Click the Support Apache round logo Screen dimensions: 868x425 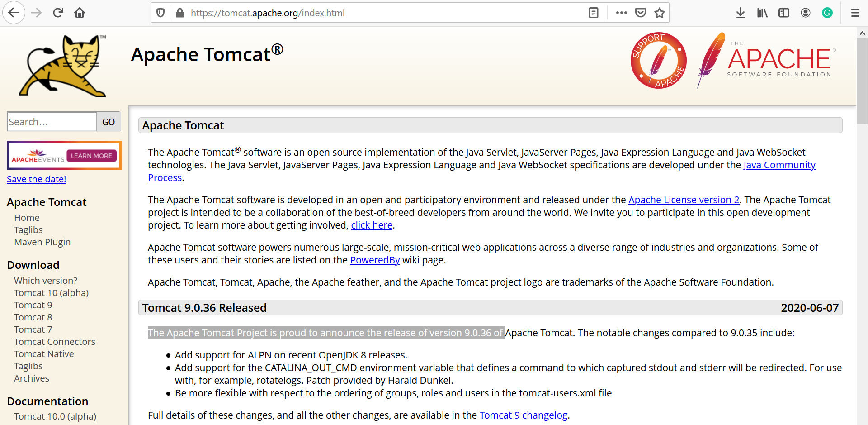click(x=659, y=60)
